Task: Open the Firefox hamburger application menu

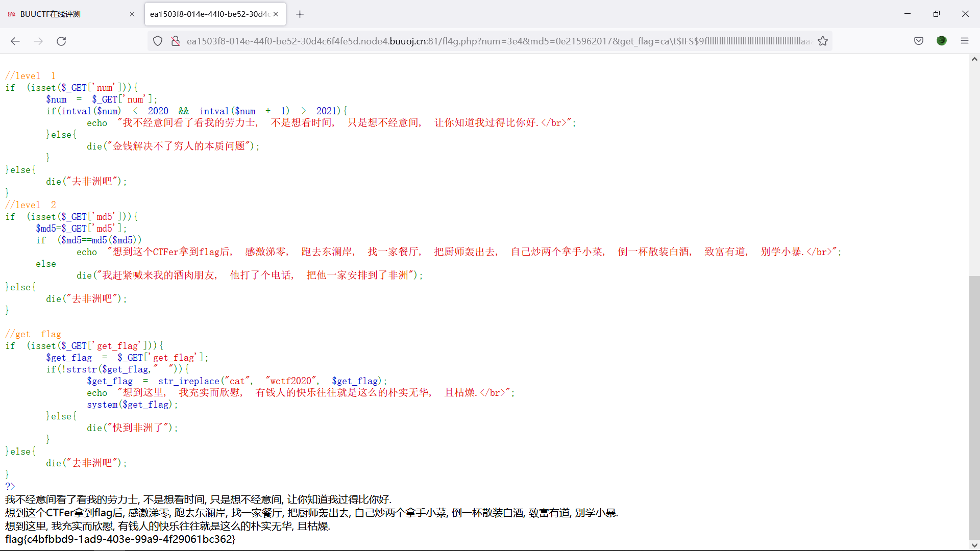Action: pos(965,41)
